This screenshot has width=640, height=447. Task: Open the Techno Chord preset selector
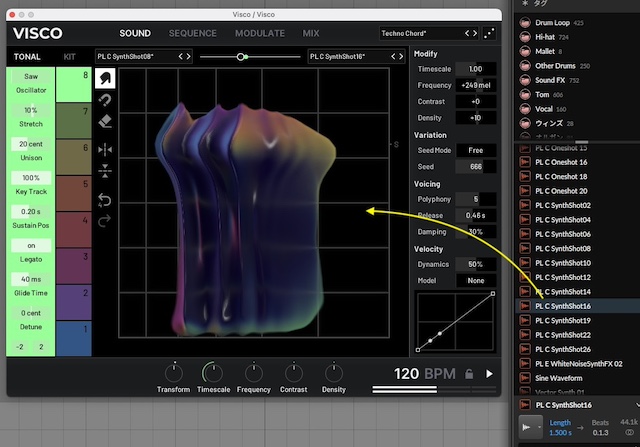tap(405, 33)
